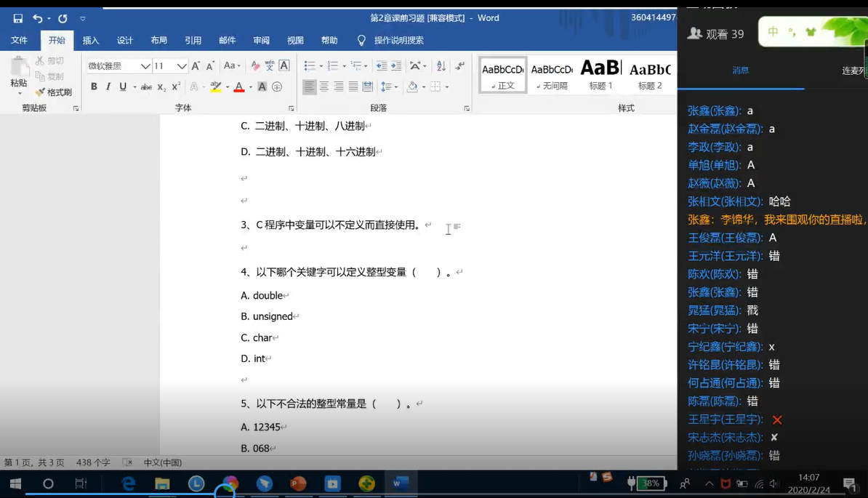Open PowerPoint from the taskbar
868x498 pixels.
tap(298, 483)
